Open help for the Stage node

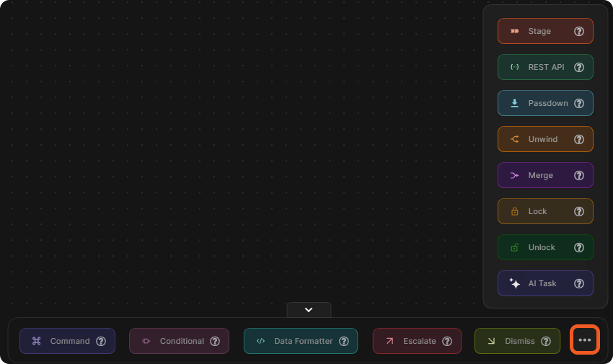(x=579, y=31)
